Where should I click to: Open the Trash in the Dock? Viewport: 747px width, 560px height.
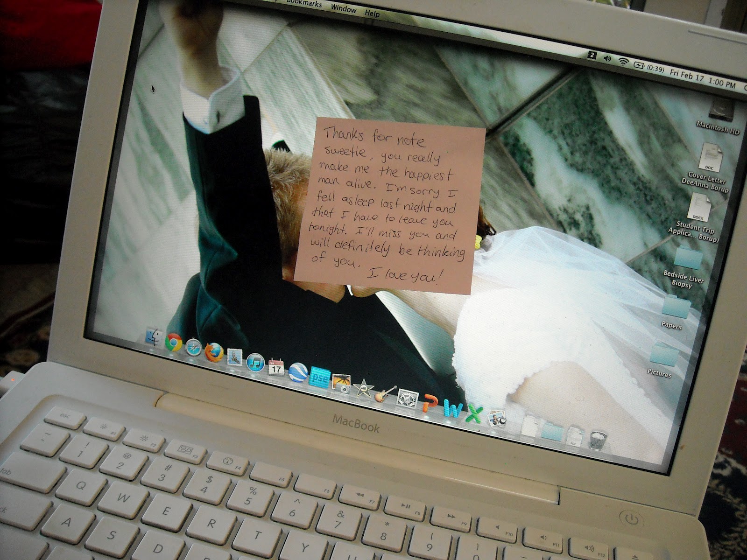598,440
